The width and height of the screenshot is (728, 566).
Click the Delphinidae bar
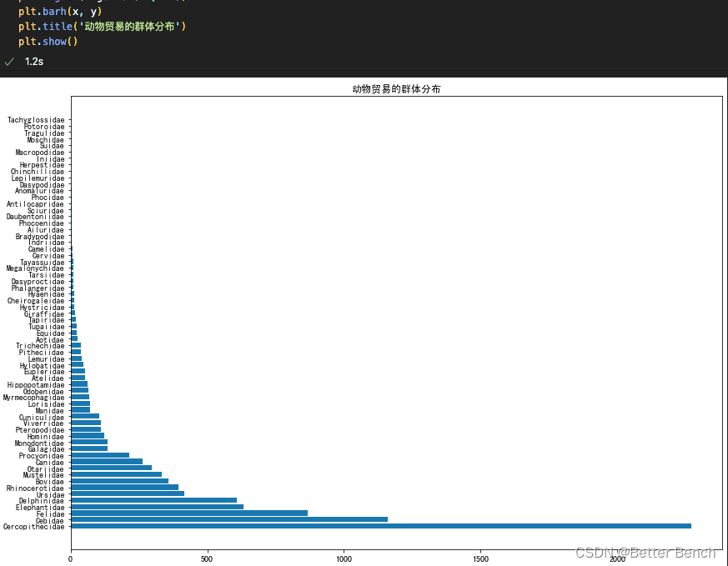point(154,500)
